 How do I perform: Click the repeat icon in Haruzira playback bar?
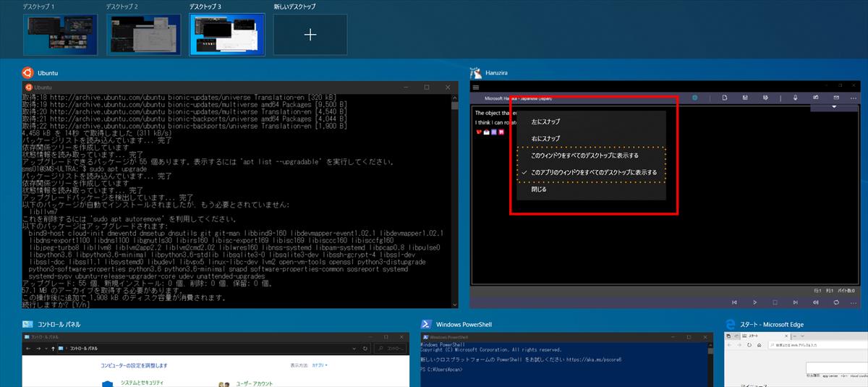[x=836, y=302]
